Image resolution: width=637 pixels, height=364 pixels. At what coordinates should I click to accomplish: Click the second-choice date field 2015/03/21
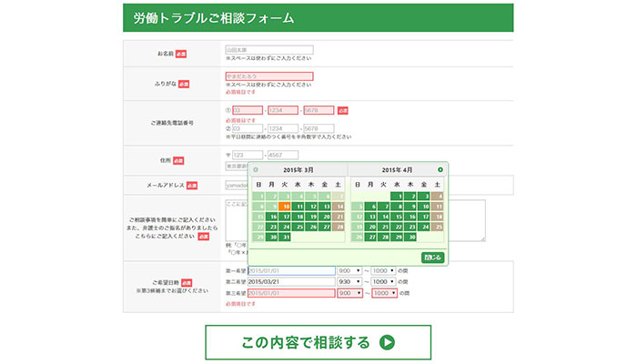tap(278, 282)
